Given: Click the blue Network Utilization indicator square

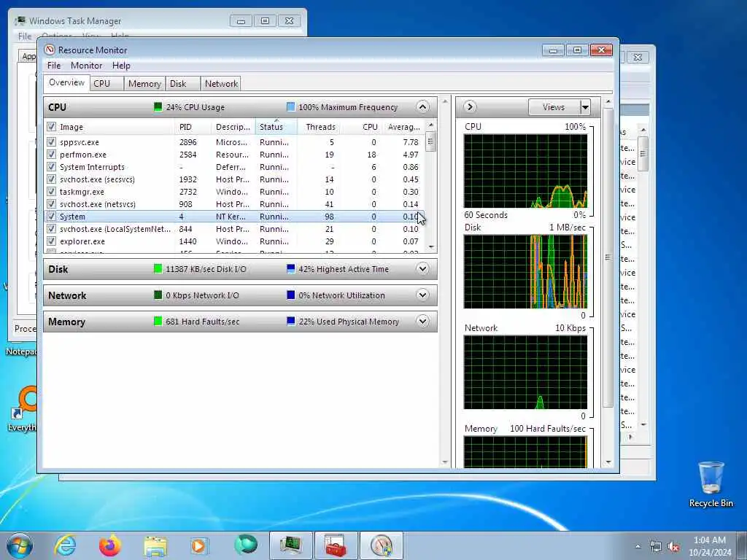Looking at the screenshot, I should click(290, 295).
